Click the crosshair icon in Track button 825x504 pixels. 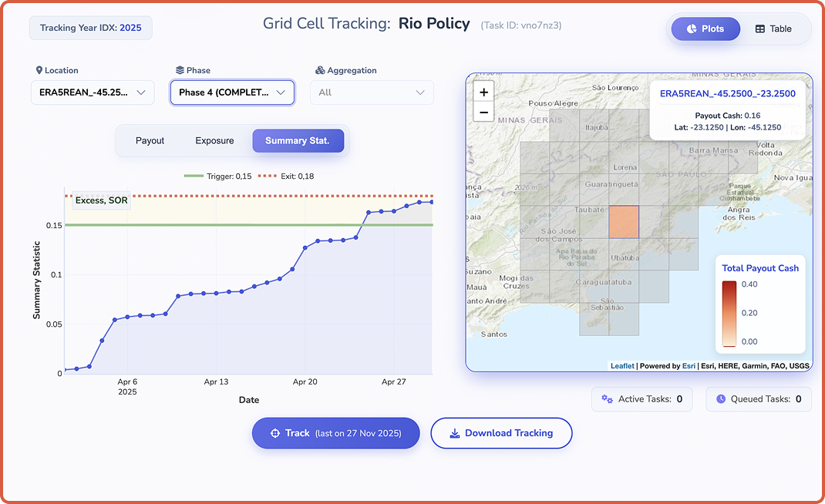(x=274, y=433)
